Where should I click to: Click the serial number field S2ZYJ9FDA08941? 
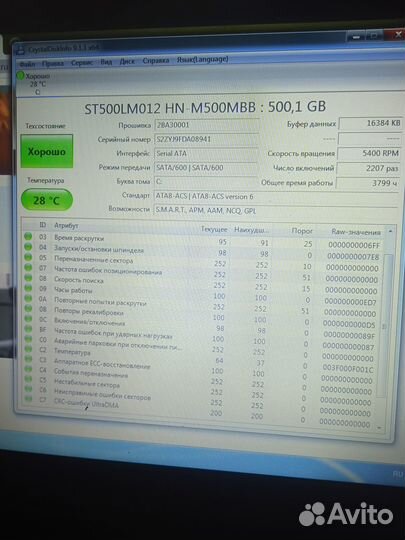point(207,139)
